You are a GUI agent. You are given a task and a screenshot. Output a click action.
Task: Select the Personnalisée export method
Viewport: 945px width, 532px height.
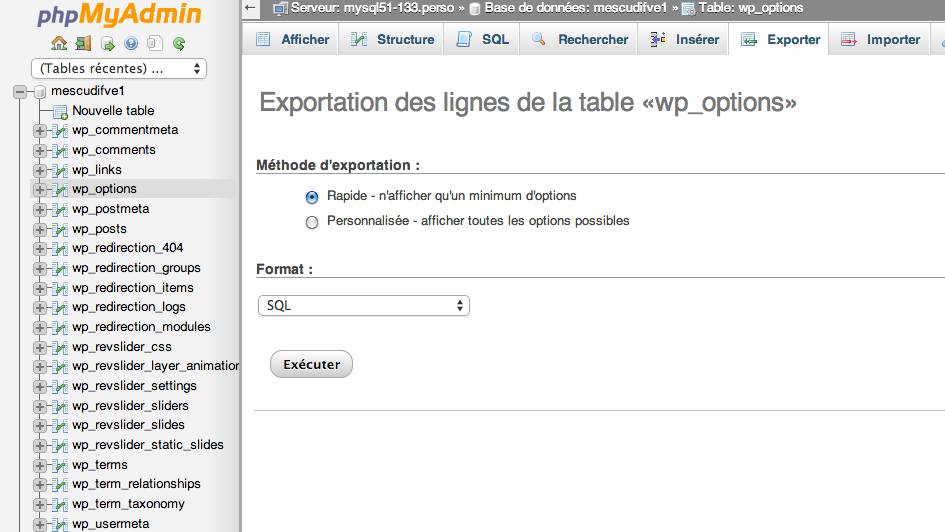coord(312,222)
